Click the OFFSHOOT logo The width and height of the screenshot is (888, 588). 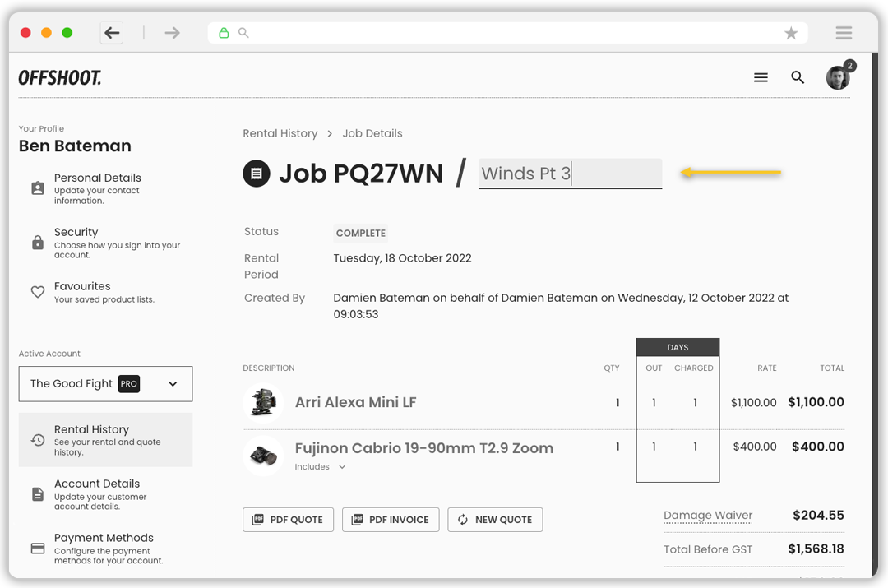pyautogui.click(x=60, y=77)
